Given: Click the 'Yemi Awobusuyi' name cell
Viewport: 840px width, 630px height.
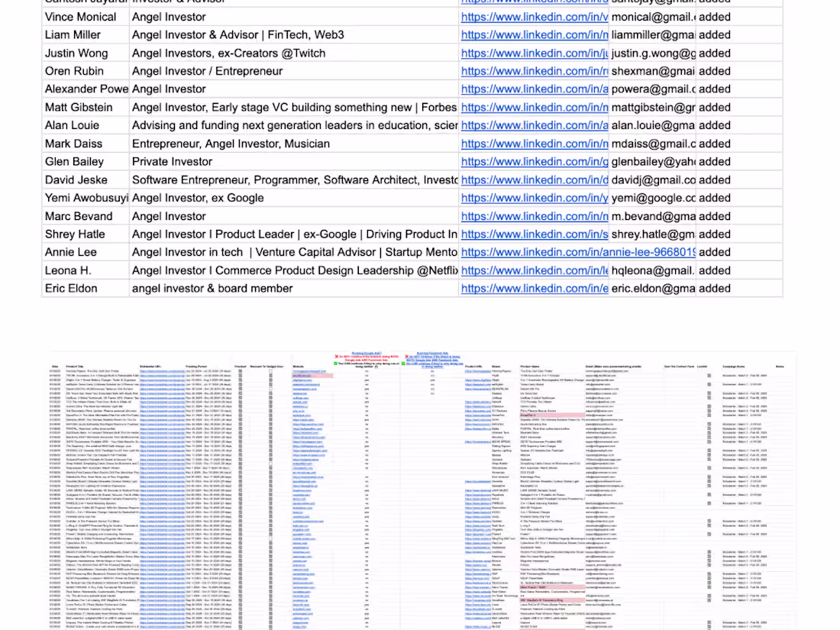Looking at the screenshot, I should tap(86, 199).
